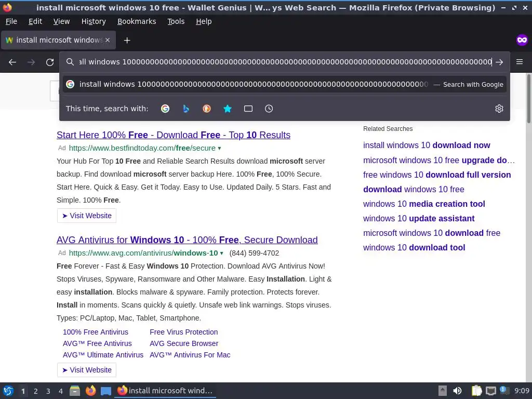Open volume control in system tray

457,391
